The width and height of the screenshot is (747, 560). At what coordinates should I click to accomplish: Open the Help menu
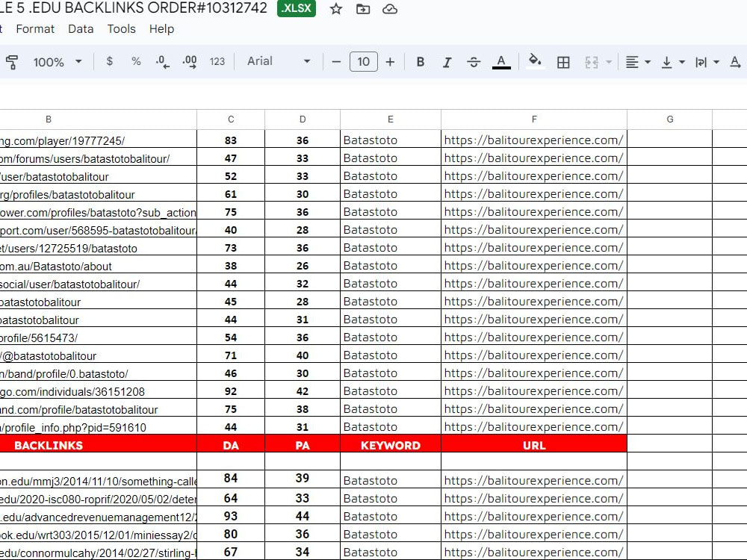pyautogui.click(x=161, y=29)
